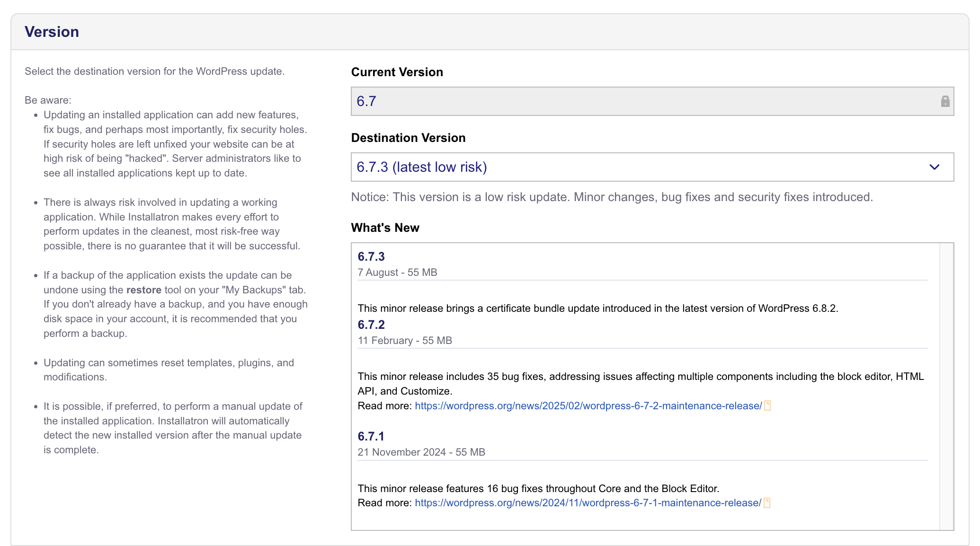The width and height of the screenshot is (980, 546).
Task: Click the Version section header
Action: click(52, 31)
